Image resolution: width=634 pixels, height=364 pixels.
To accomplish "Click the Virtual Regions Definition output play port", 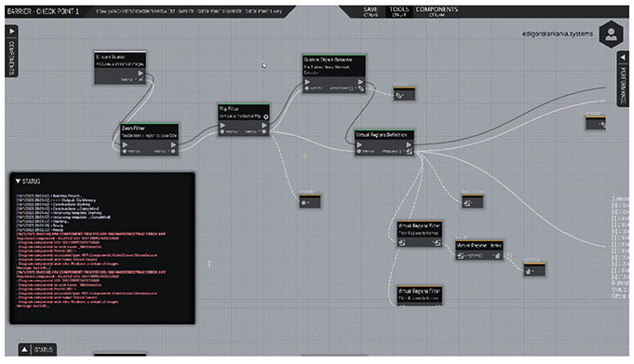I will point(409,144).
